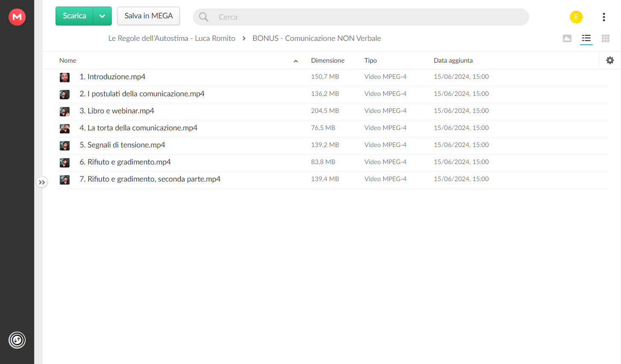Switch to thumbnail grid view
The height and width of the screenshot is (364, 621).
coord(606,38)
